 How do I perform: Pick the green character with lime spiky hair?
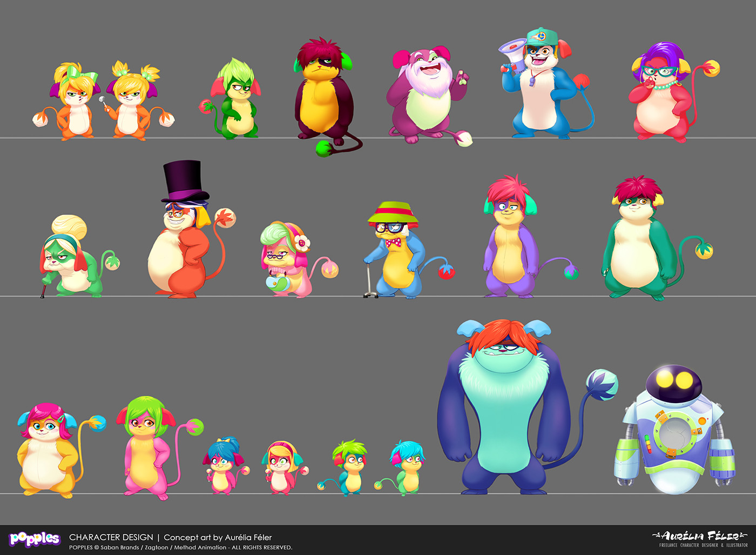pyautogui.click(x=231, y=98)
